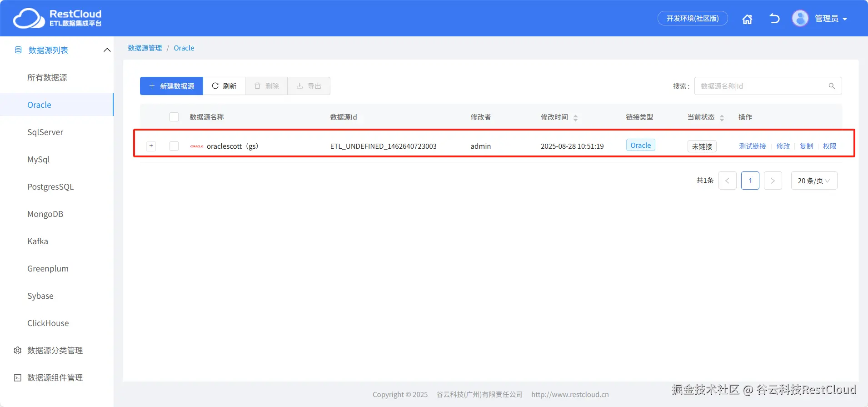This screenshot has width=868, height=407.
Task: Click gear icon next to 数据源分类管理
Action: (x=18, y=351)
